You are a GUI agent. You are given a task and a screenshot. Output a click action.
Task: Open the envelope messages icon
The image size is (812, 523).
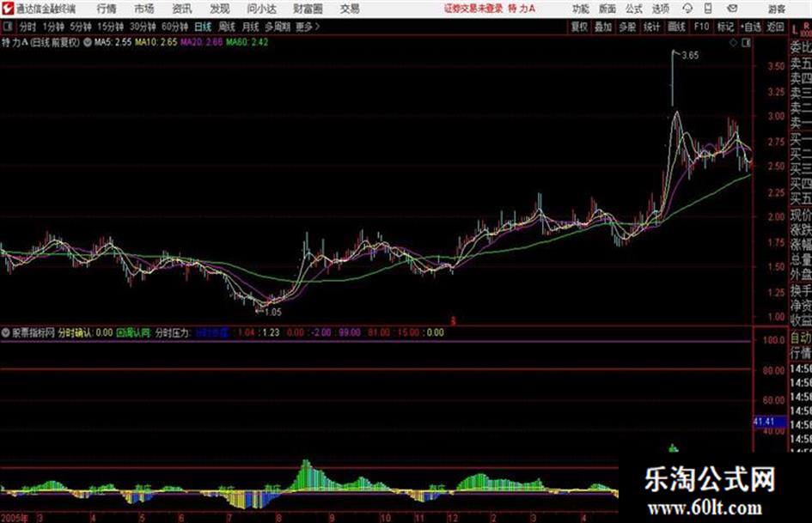pos(732,9)
